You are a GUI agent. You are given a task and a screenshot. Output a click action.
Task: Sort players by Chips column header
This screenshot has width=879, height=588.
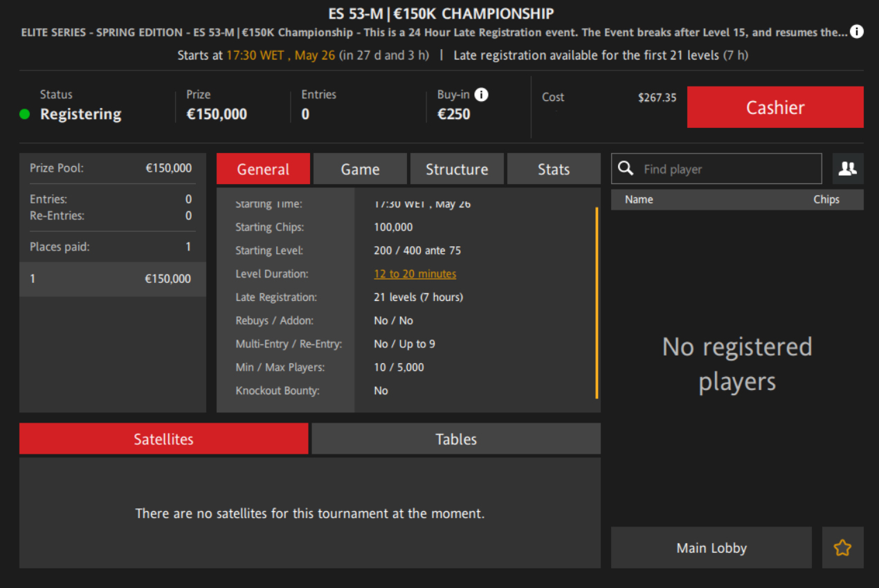pos(826,199)
